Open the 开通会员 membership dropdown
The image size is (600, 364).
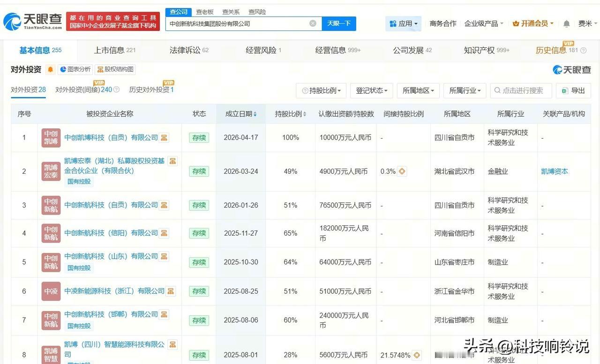point(533,23)
